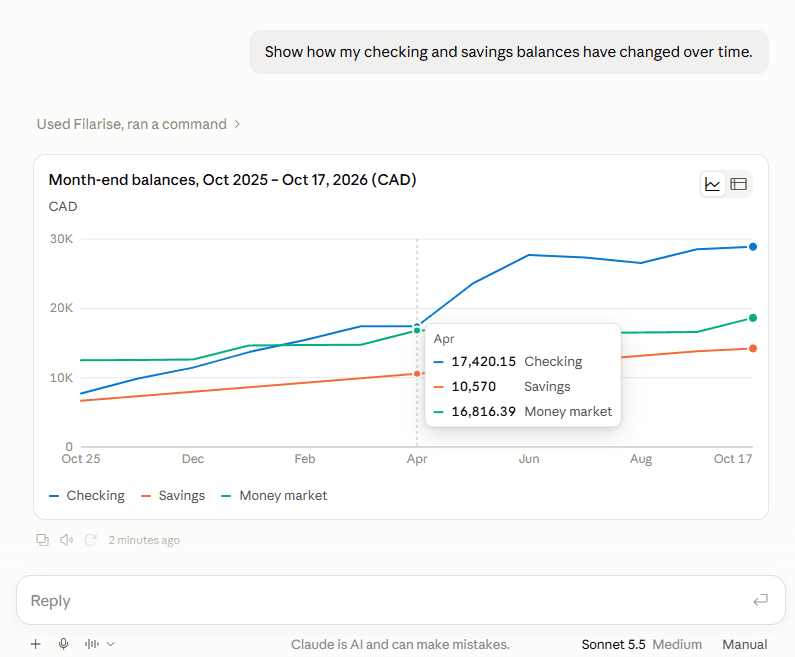Screen dimensions: 795x657
Task: Click the '30K' y-axis label
Action: click(x=61, y=239)
